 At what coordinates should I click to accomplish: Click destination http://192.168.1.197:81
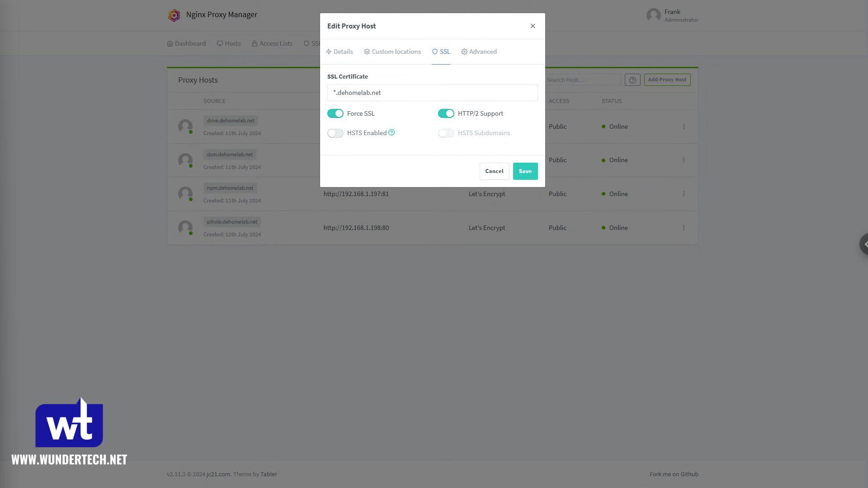[356, 194]
